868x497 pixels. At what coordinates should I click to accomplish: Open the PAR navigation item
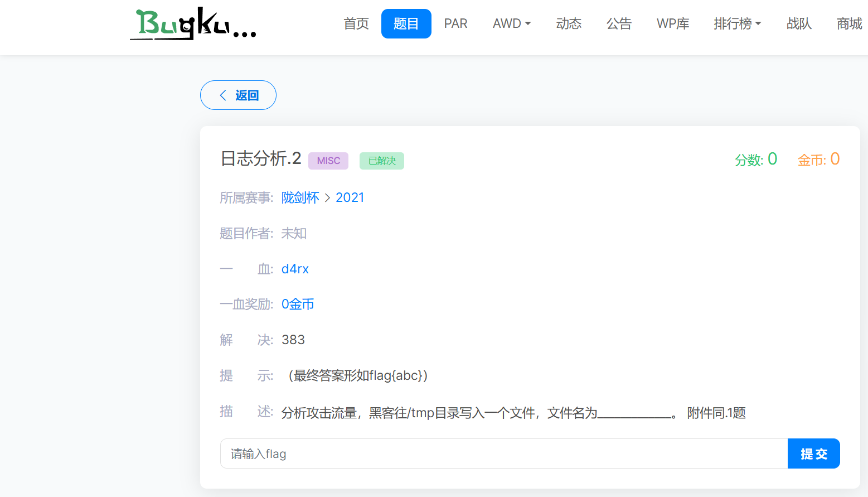click(x=455, y=23)
